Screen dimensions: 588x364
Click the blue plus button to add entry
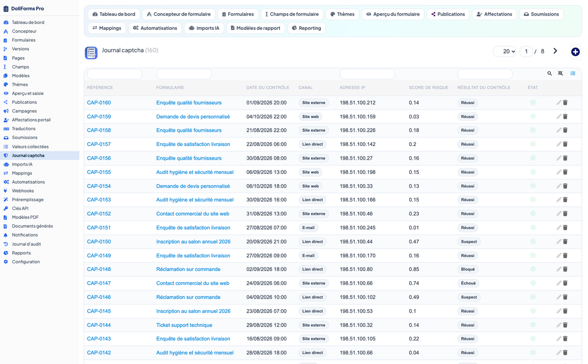[575, 52]
